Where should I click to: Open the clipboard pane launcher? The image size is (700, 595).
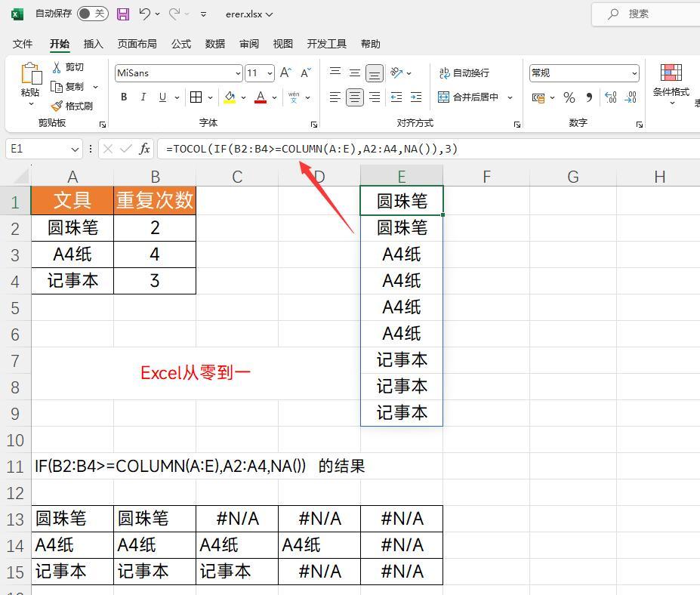pos(103,125)
